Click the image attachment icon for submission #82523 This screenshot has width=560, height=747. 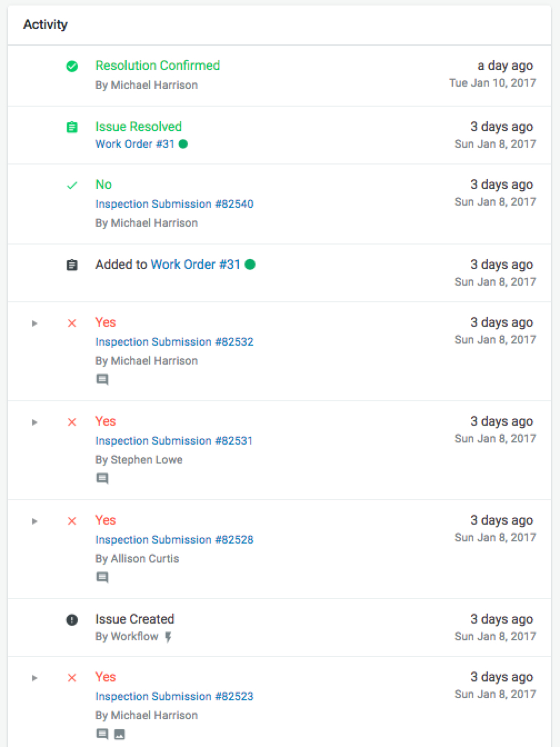coord(119,734)
